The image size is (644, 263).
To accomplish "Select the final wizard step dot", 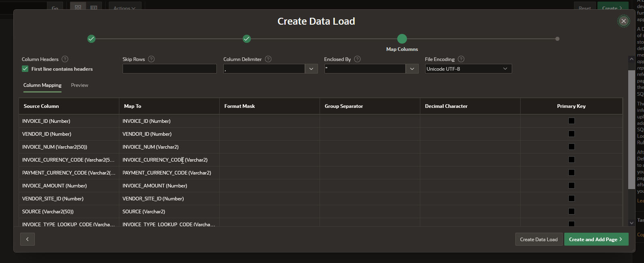I will (557, 39).
